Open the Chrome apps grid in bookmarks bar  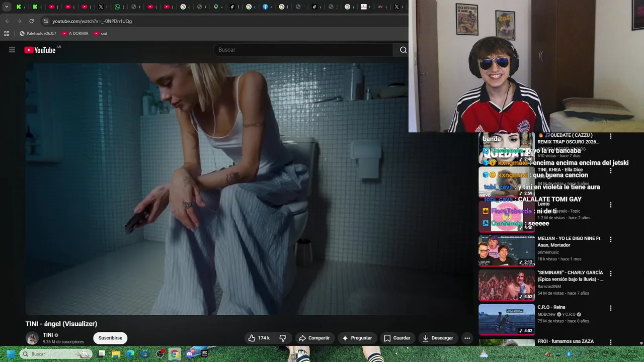[x=7, y=33]
